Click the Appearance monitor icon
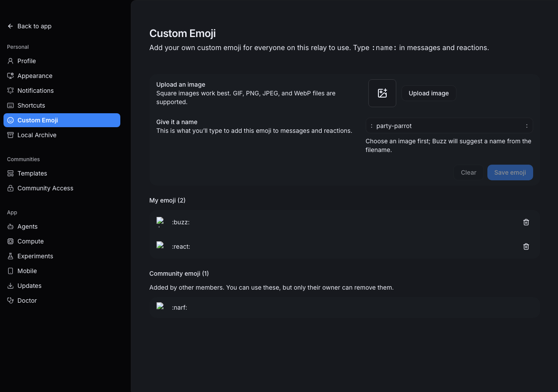The image size is (558, 392). [x=10, y=76]
